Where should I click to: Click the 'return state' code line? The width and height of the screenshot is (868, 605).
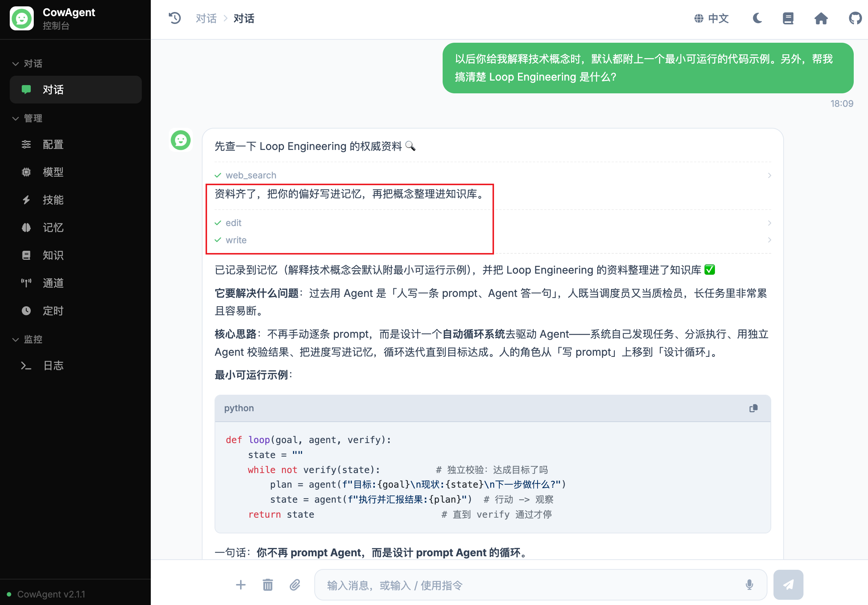[281, 514]
